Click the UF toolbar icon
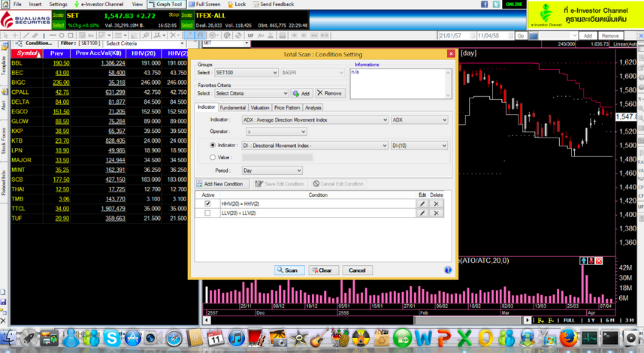The width and height of the screenshot is (644, 353). (250, 35)
